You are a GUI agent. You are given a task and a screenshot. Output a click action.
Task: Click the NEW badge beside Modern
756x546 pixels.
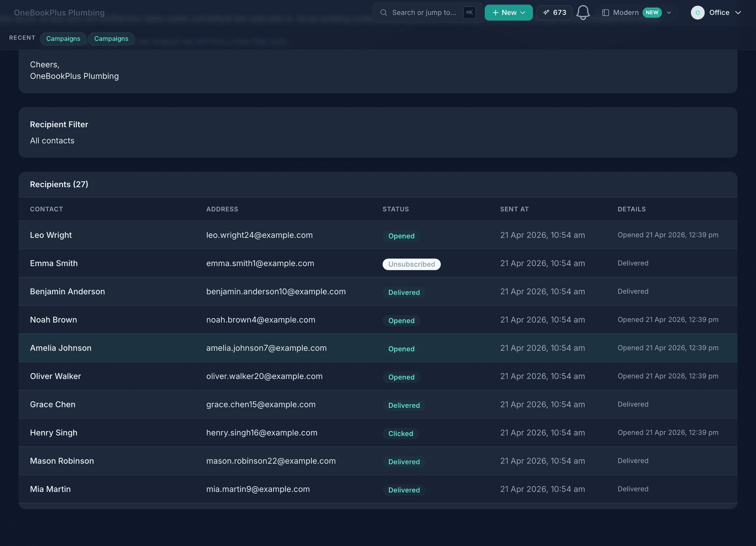tap(652, 13)
